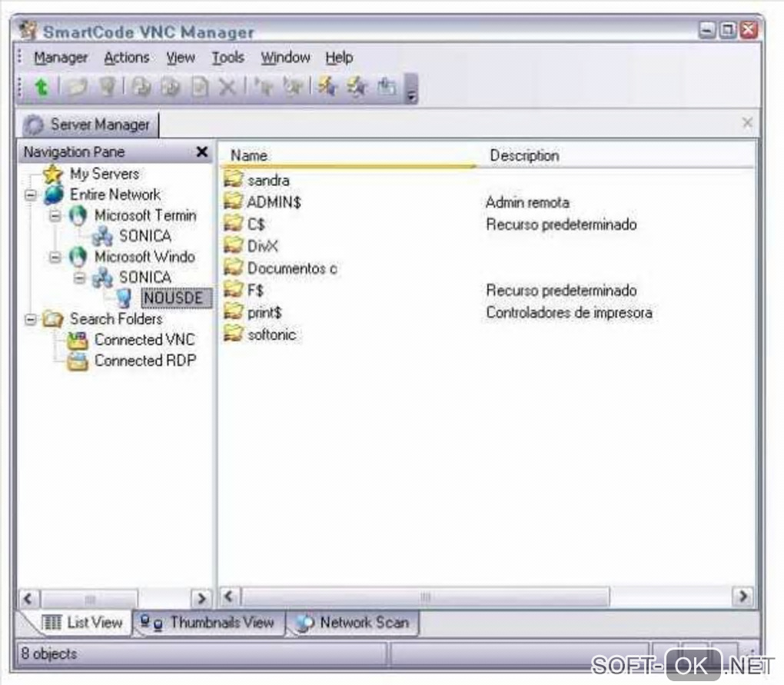Click the DivX share folder icon
The height and width of the screenshot is (685, 784).
point(233,245)
